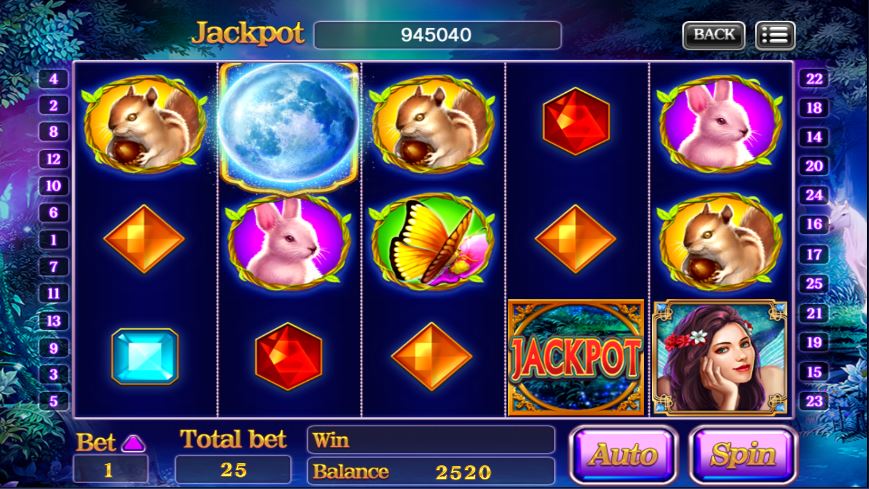
Task: Click the Jackpot amount display 945040
Action: coord(437,35)
